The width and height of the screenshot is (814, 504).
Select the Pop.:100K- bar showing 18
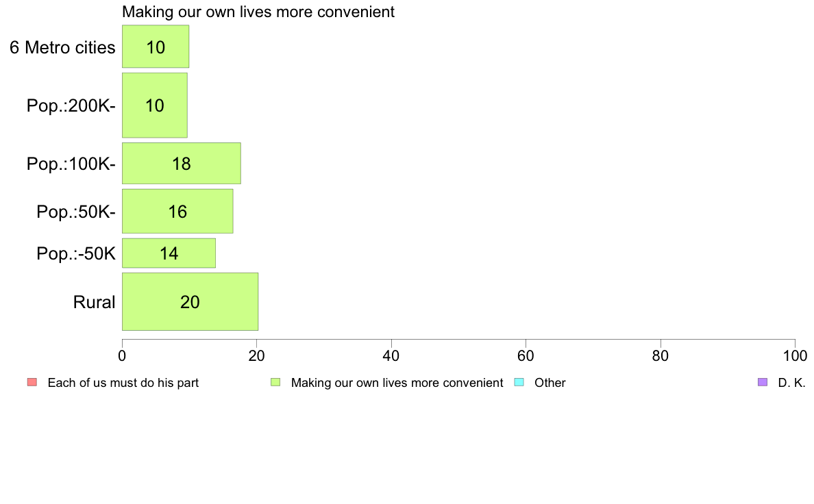click(x=181, y=163)
